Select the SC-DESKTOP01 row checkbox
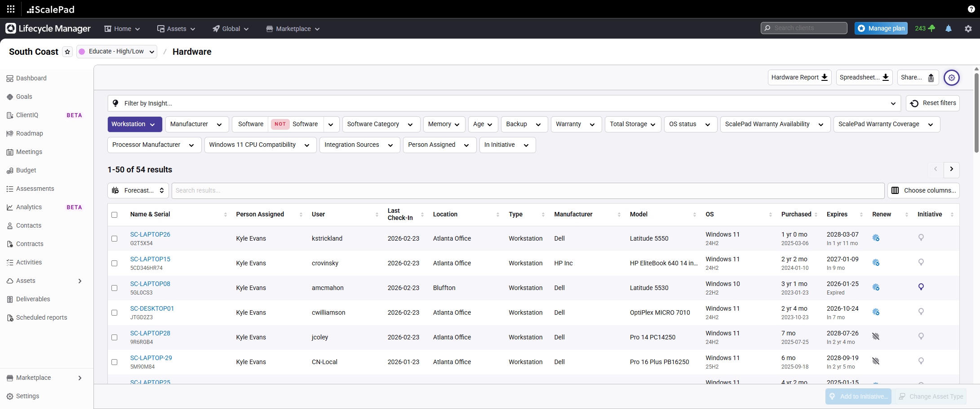 click(x=115, y=313)
